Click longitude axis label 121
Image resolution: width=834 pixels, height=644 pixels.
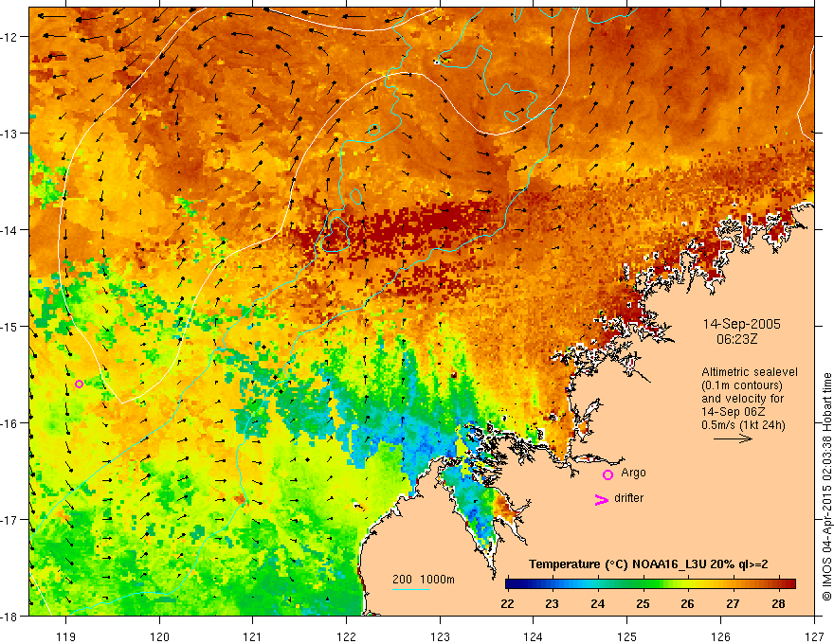(253, 636)
